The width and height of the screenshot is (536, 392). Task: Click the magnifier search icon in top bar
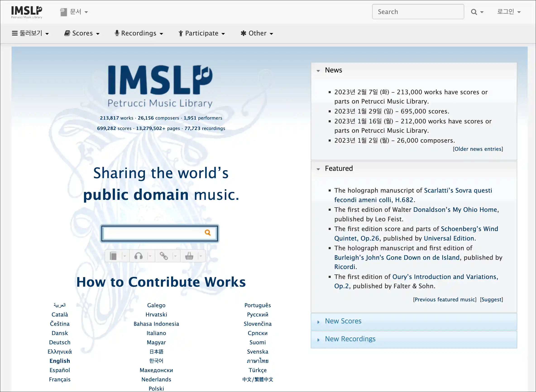click(474, 12)
